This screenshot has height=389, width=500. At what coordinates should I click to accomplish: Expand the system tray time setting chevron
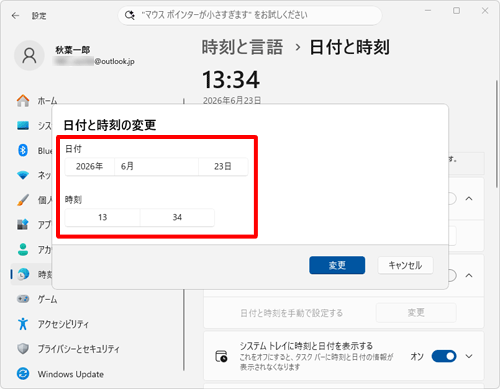[x=469, y=356]
